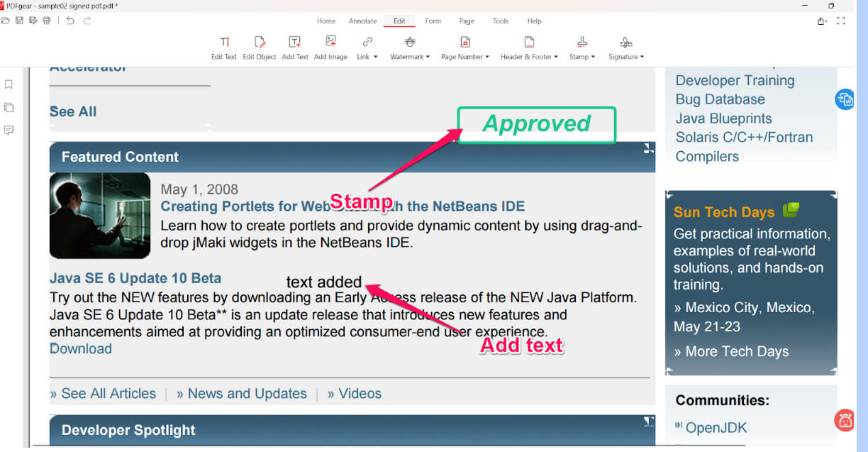Open the Sun Tech Days heading link
Viewport: 868px width, 452px height.
[724, 212]
